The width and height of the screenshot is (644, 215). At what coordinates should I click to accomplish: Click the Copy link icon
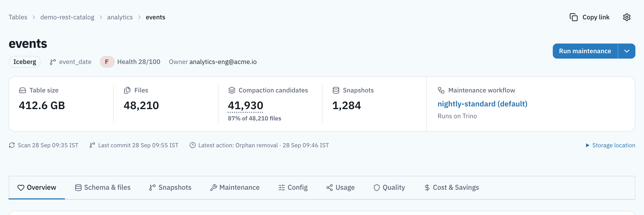[574, 17]
